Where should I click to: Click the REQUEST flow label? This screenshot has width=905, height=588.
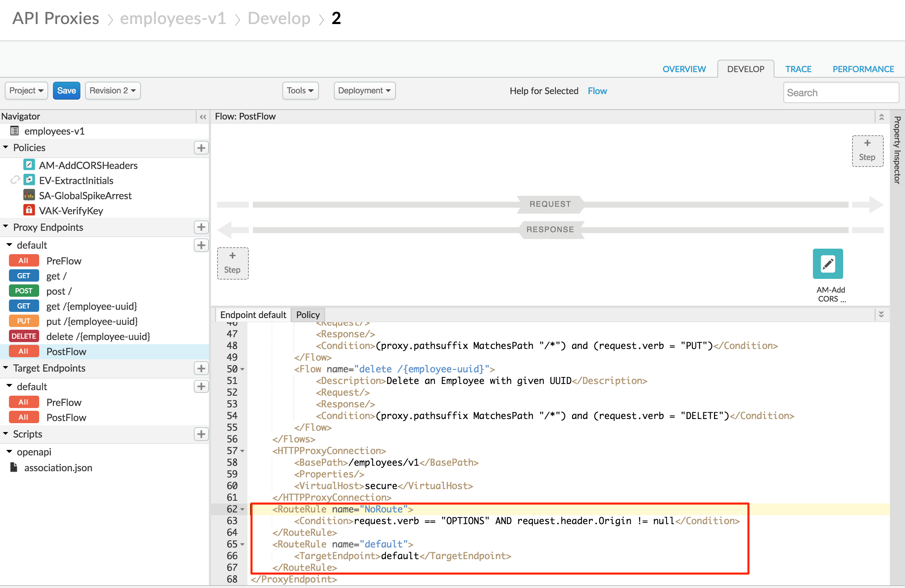[550, 204]
